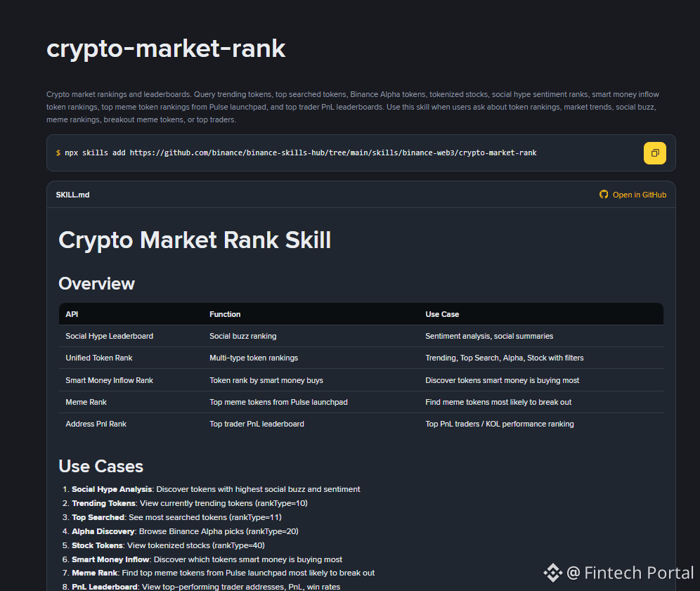
Task: Click the Overview heading
Action: [96, 284]
